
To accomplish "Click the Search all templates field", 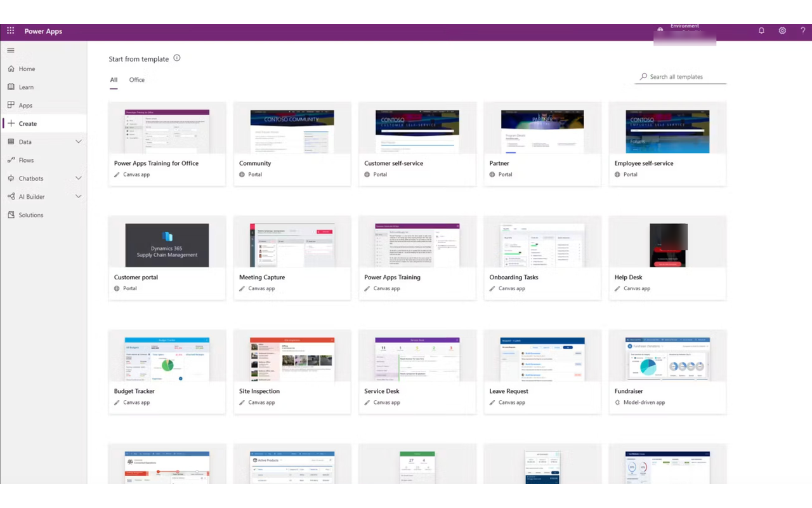I will pos(681,77).
